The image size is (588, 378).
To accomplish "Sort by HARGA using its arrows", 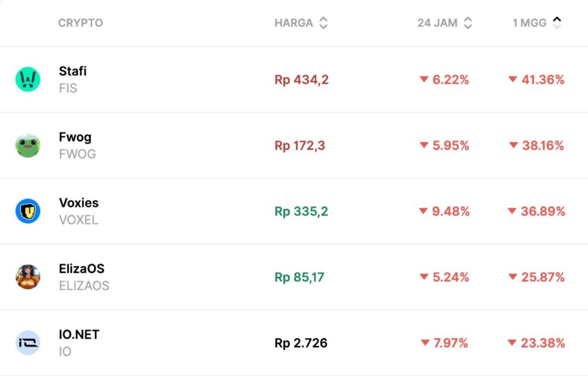I will point(323,23).
